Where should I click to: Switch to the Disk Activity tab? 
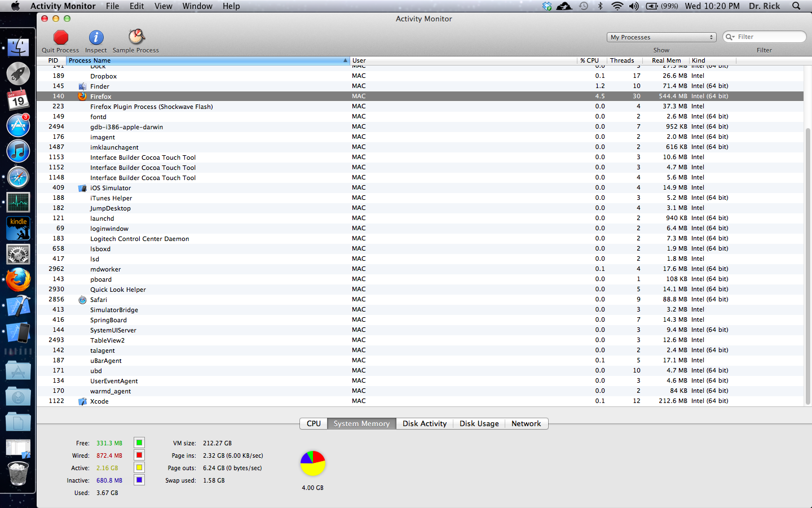[425, 423]
